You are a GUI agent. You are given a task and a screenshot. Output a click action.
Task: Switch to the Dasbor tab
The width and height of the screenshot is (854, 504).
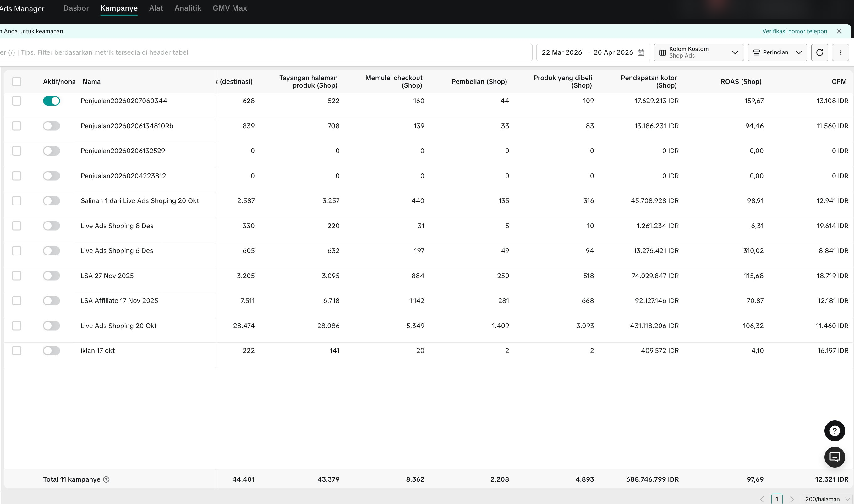(76, 8)
